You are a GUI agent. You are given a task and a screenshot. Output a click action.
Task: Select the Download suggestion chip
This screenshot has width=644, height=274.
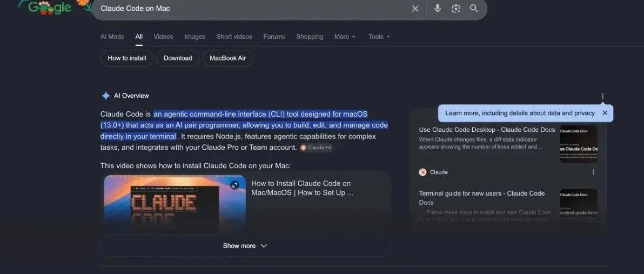[x=178, y=58]
